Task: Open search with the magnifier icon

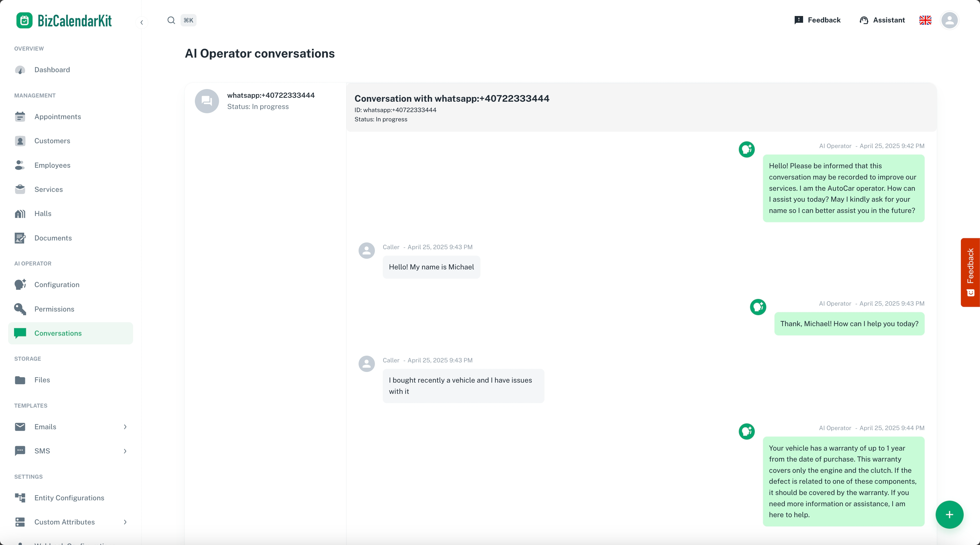Action: coord(171,20)
